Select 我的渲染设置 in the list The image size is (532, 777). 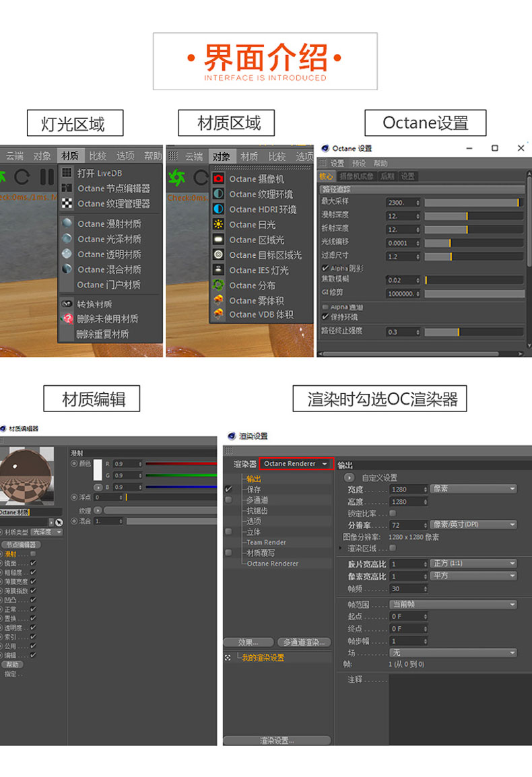tap(263, 658)
